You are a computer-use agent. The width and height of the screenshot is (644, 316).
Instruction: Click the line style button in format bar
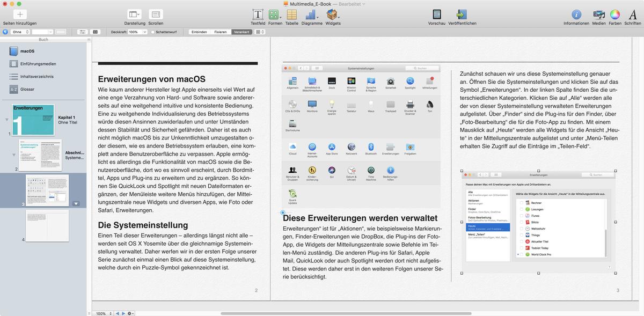[82, 32]
